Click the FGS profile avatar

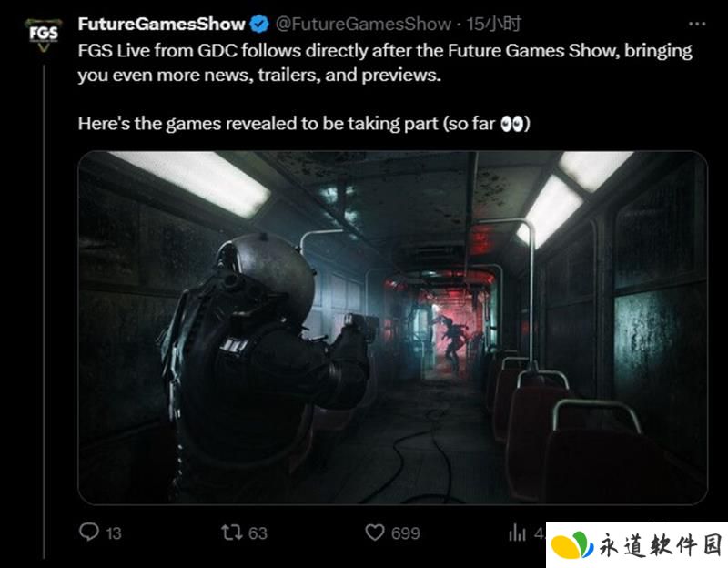coord(43,35)
